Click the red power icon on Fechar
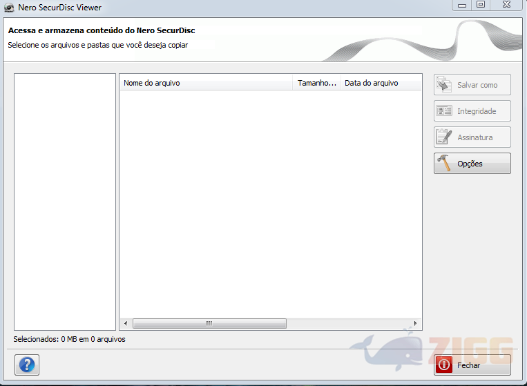Screen dimensions: 527x386 tap(444, 365)
